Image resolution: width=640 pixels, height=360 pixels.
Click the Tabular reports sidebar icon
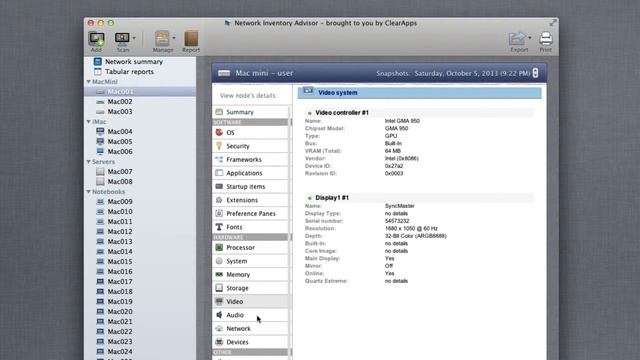click(x=98, y=71)
